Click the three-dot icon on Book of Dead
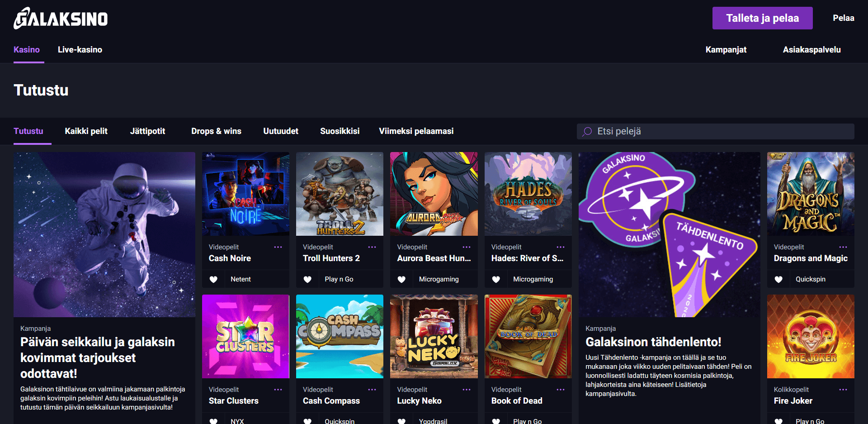 tap(560, 389)
